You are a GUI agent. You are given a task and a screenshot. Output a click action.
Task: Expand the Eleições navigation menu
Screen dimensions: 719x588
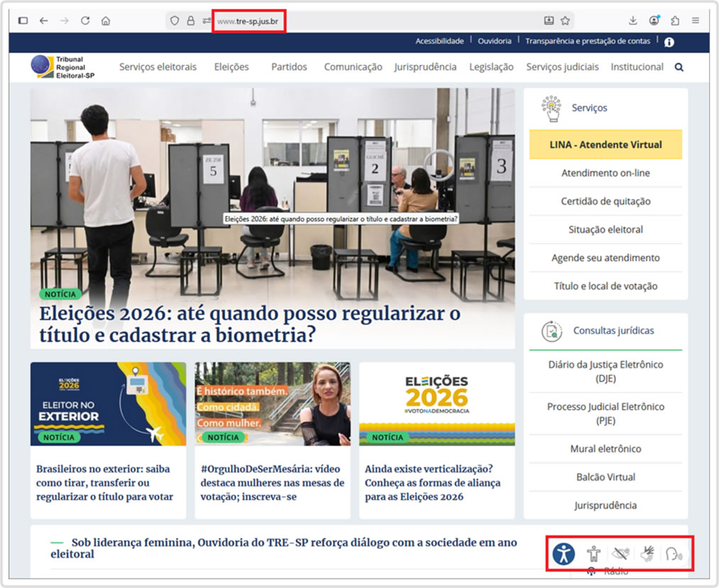coord(232,67)
